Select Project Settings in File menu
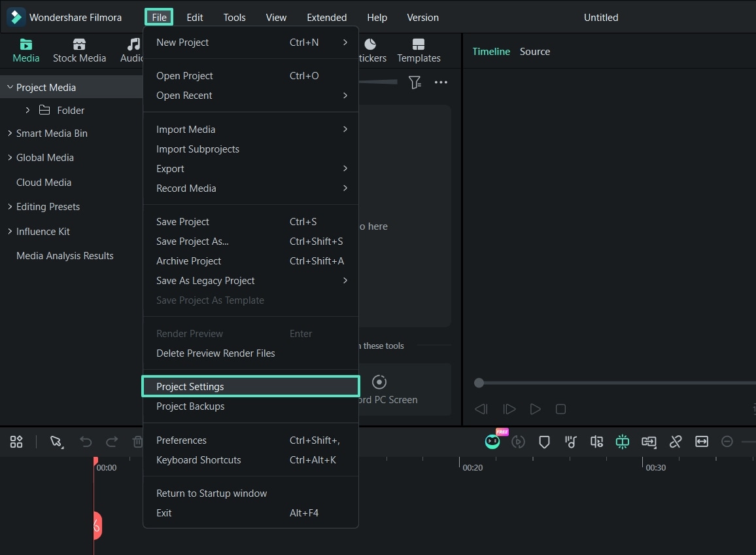This screenshot has height=555, width=756. pos(250,387)
